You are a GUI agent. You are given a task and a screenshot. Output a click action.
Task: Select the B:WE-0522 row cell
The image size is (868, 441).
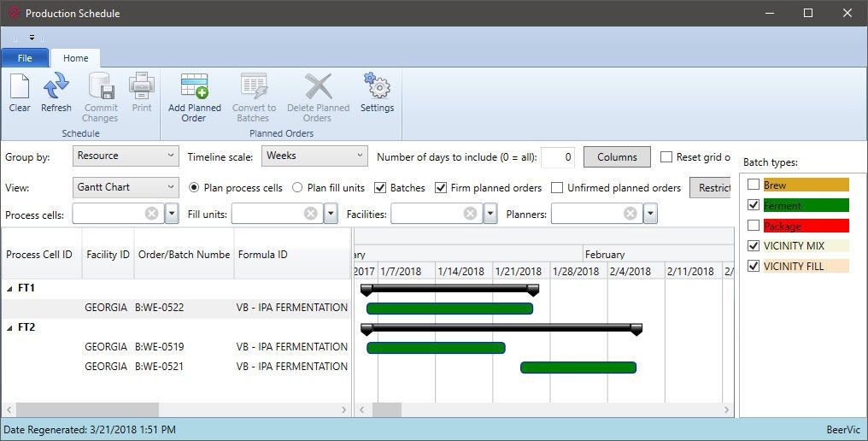(x=160, y=308)
